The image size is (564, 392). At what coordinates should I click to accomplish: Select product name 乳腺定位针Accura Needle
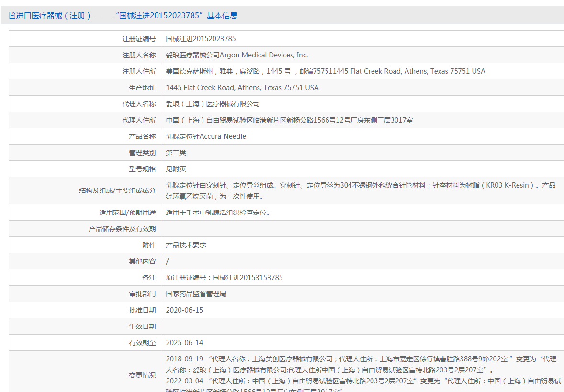(x=206, y=136)
